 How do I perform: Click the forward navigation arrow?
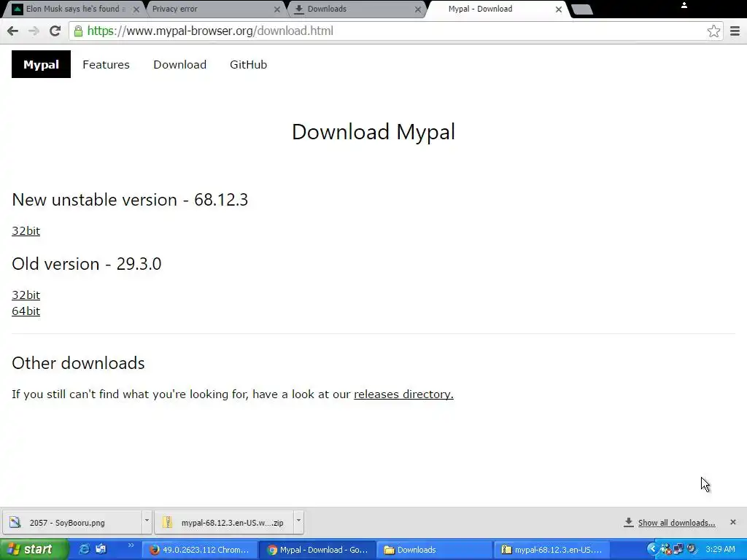[x=34, y=31]
